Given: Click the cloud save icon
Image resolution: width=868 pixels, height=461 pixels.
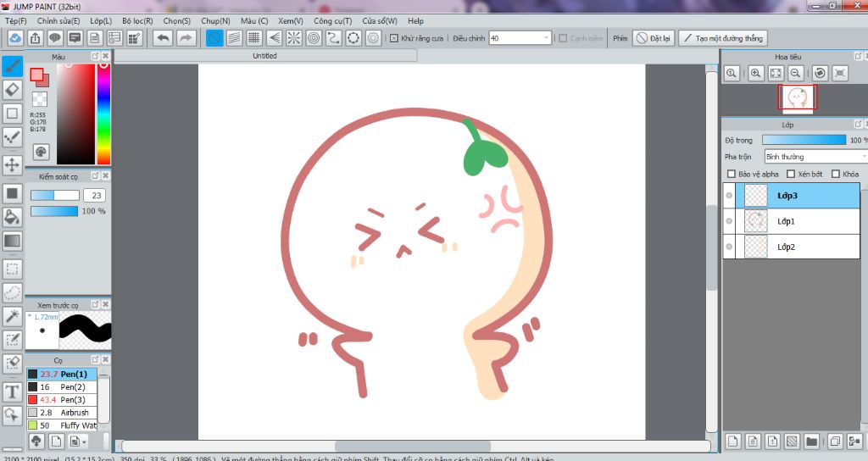Looking at the screenshot, I should (x=15, y=38).
